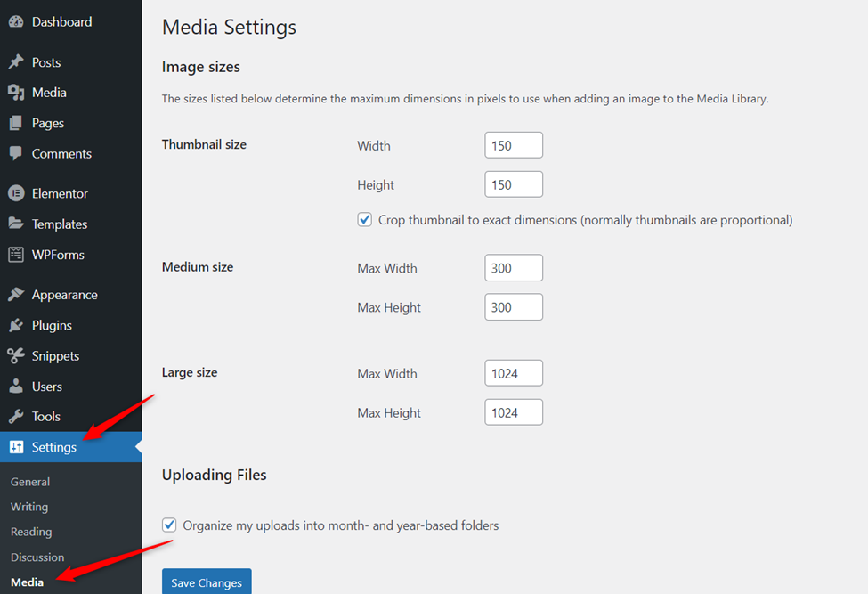Click the Medium size Max Width field
Image resolution: width=868 pixels, height=594 pixels.
pyautogui.click(x=513, y=268)
